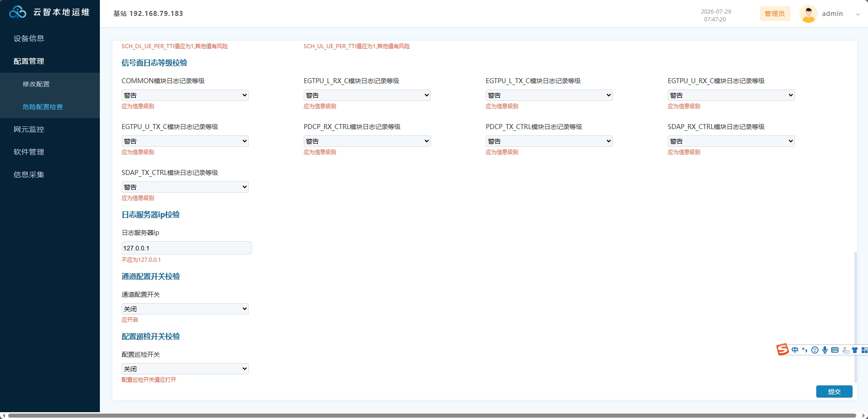Viewport: 868px width, 419px height.
Task: Click 应为信息级别 under COMMON dropdown
Action: click(138, 106)
